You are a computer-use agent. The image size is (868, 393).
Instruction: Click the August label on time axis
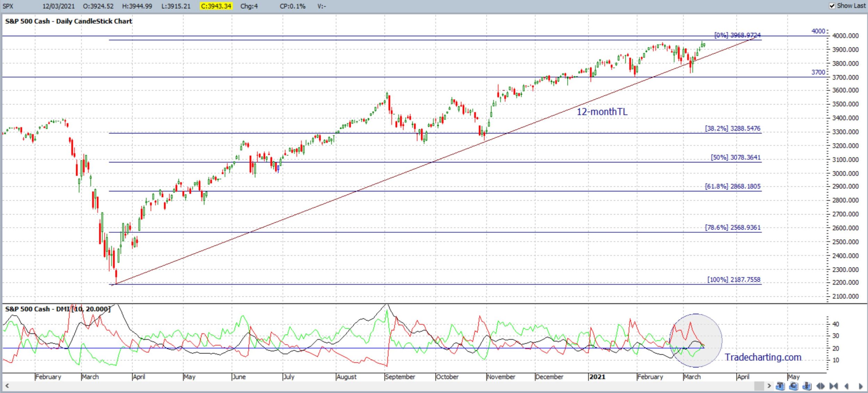coord(347,377)
